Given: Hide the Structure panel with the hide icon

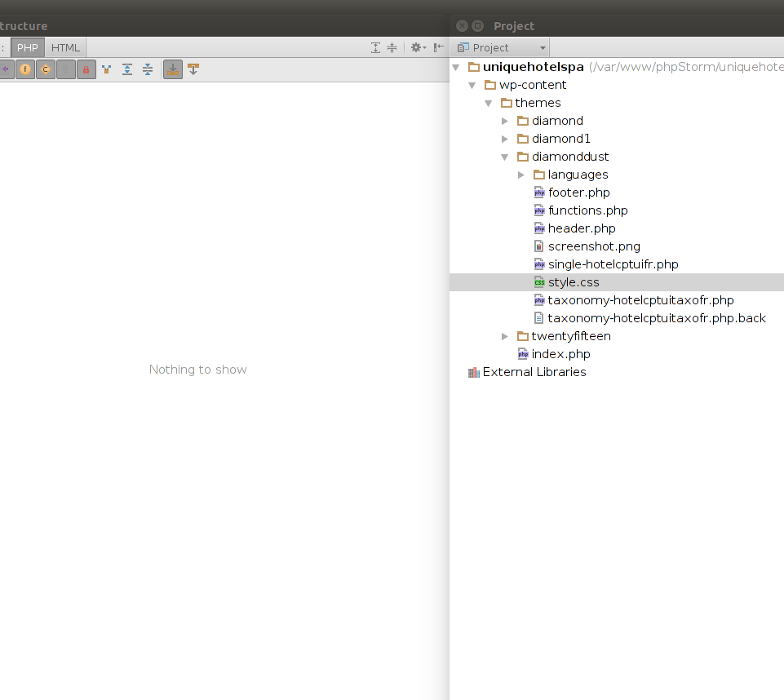Looking at the screenshot, I should pos(438,47).
